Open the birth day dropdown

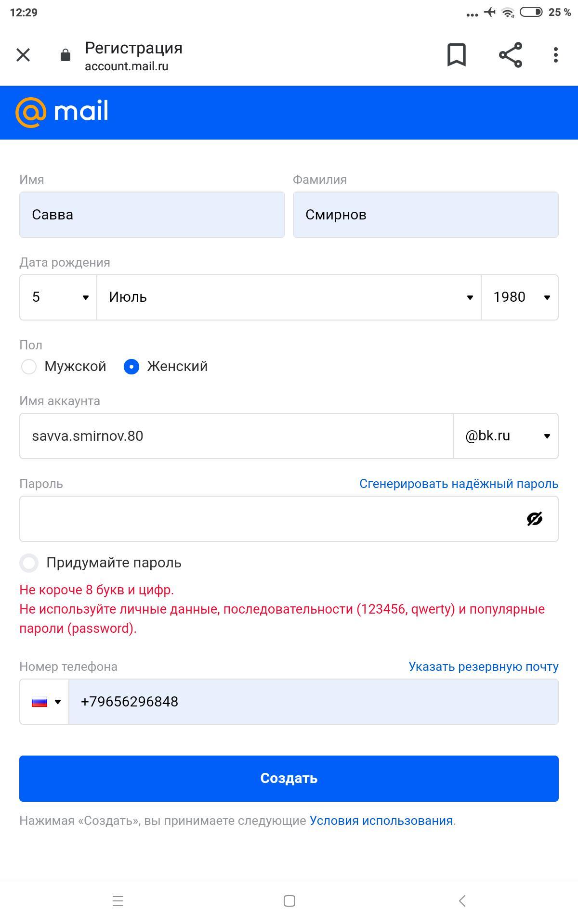point(58,297)
